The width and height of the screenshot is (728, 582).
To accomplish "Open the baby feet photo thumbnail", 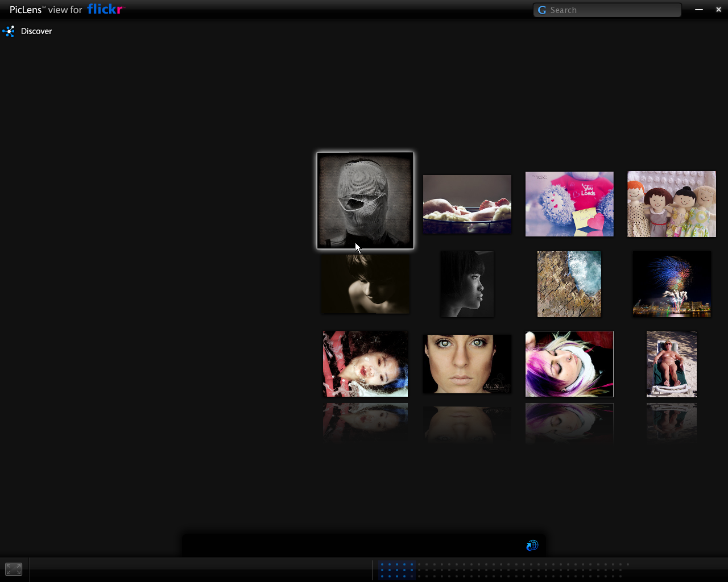I will pyautogui.click(x=467, y=204).
